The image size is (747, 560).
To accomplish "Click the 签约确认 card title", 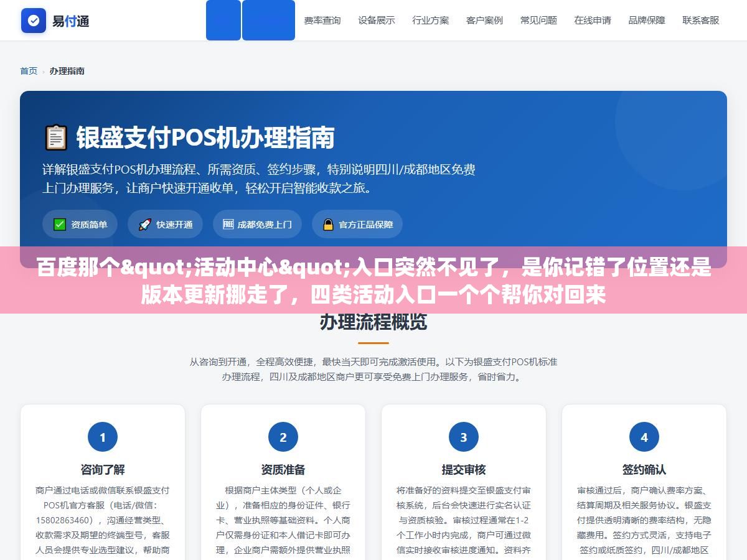I will pos(644,470).
